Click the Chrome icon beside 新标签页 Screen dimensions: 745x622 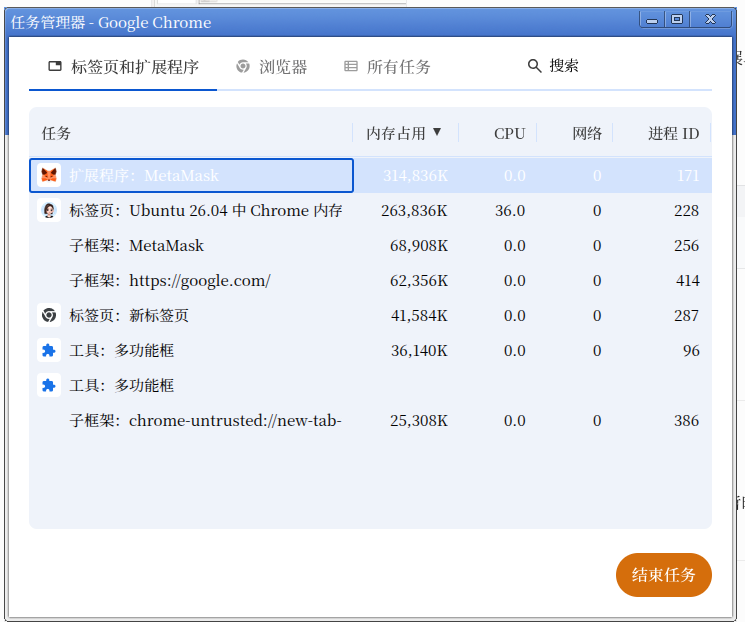[x=49, y=315]
